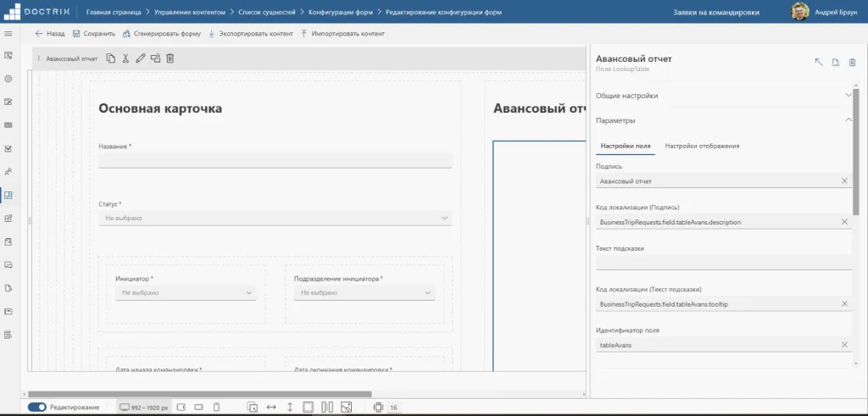Image resolution: width=868 pixels, height=416 pixels.
Task: Switch to the Настройки отображения tab
Action: [x=702, y=146]
